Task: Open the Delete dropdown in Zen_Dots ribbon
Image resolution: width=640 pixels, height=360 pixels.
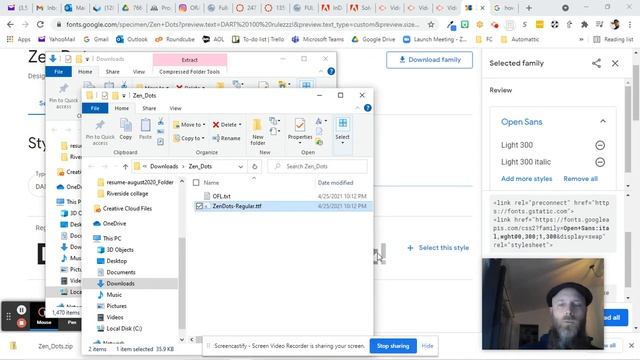Action: click(x=240, y=124)
